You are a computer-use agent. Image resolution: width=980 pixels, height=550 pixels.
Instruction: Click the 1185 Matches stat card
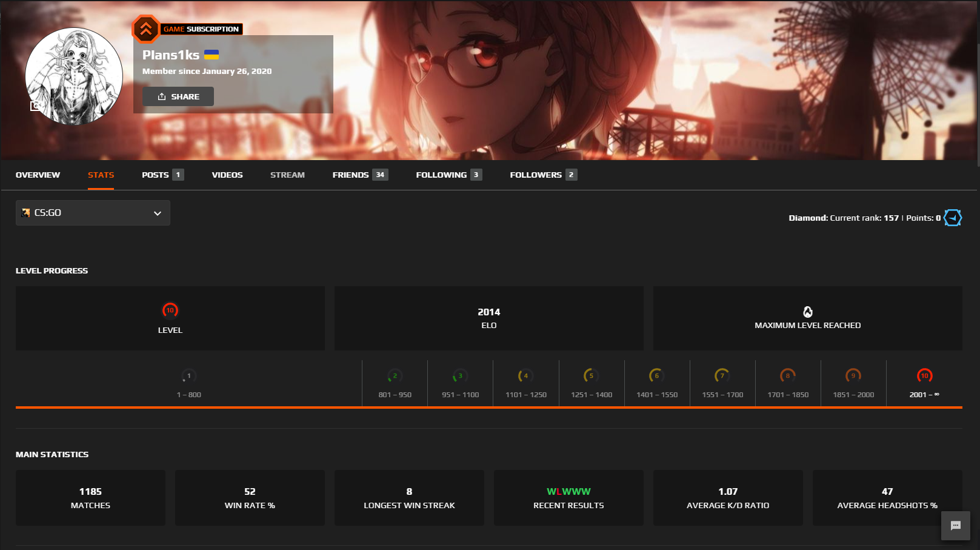pos(90,498)
